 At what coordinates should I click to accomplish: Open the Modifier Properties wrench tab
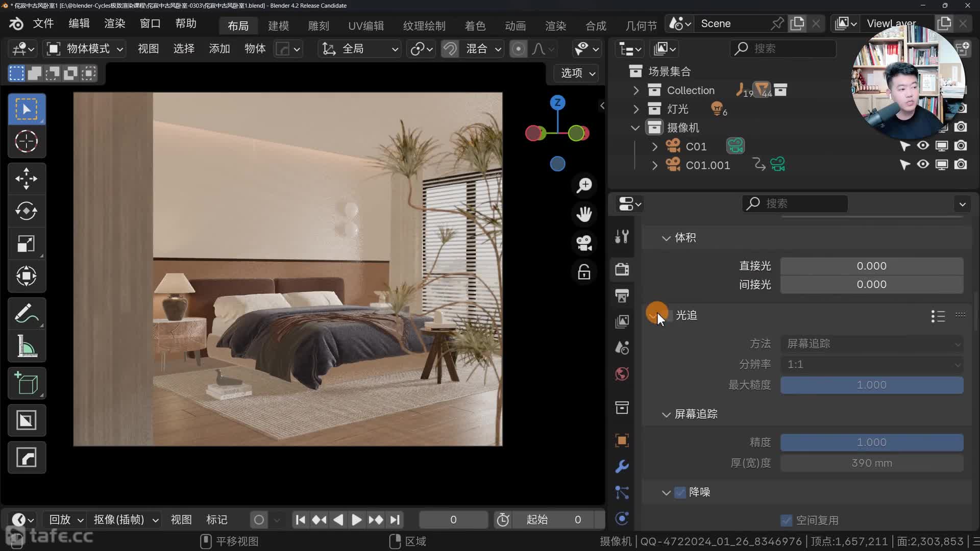tap(621, 466)
